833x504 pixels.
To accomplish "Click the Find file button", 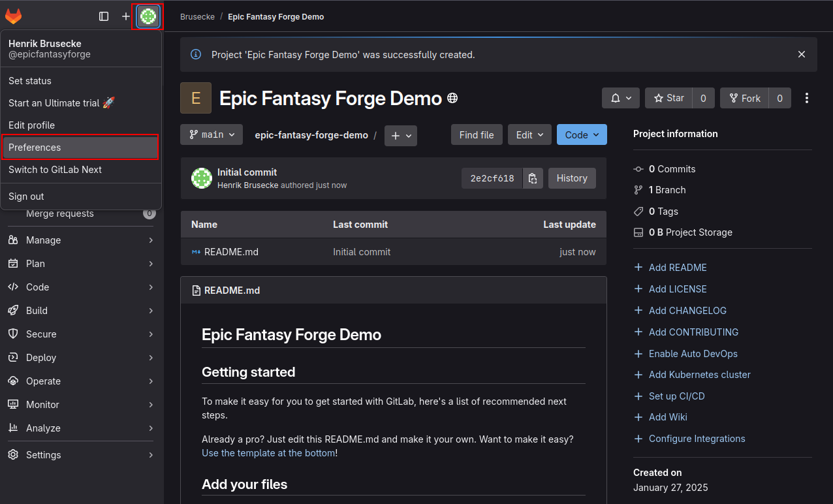I will pyautogui.click(x=477, y=134).
